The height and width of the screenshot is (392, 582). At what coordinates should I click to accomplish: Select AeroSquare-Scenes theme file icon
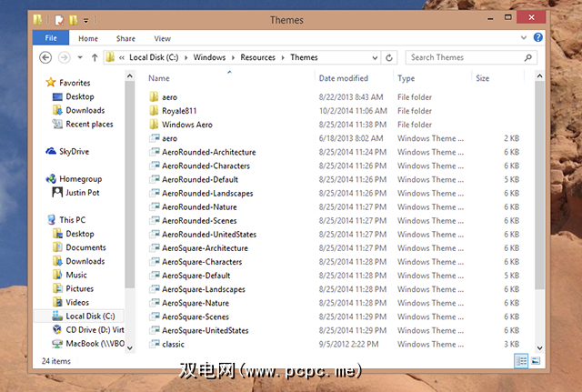[x=154, y=317]
